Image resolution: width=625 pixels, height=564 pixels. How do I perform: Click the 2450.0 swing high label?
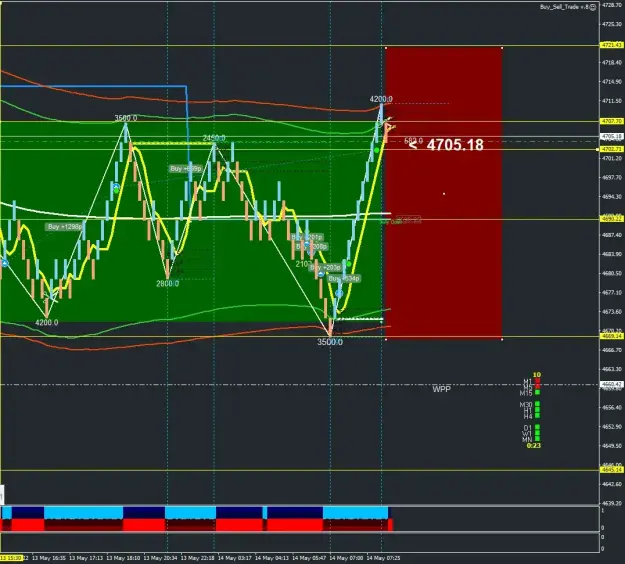pos(214,138)
